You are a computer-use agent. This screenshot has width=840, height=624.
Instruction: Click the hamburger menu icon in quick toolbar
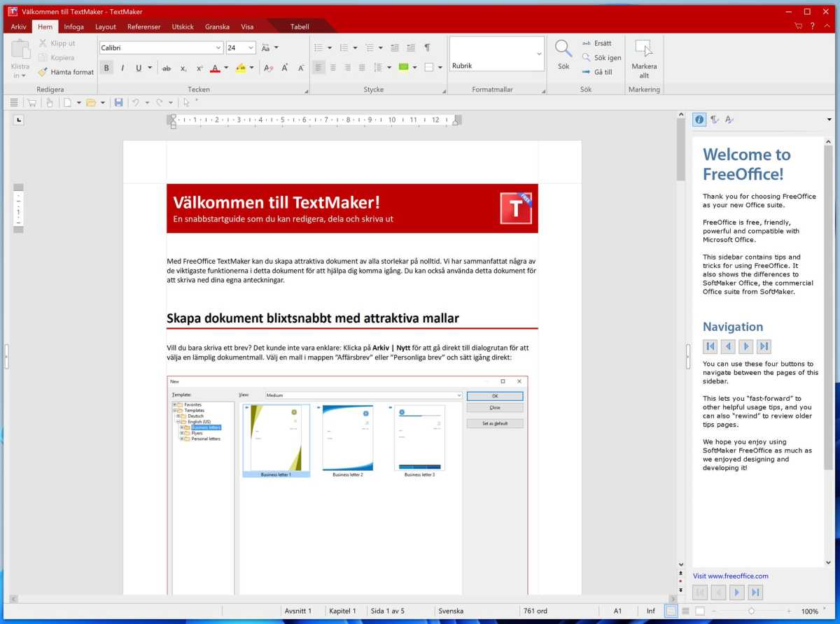click(14, 102)
